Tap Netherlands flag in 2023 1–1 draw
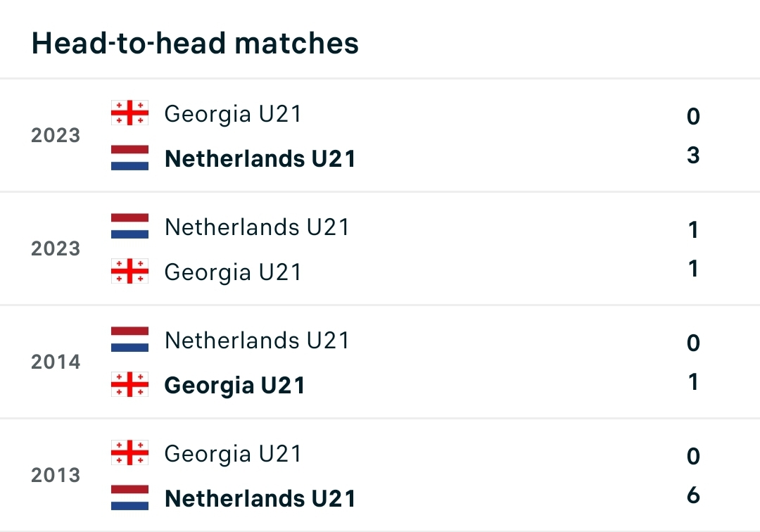The width and height of the screenshot is (760, 532). tap(129, 227)
